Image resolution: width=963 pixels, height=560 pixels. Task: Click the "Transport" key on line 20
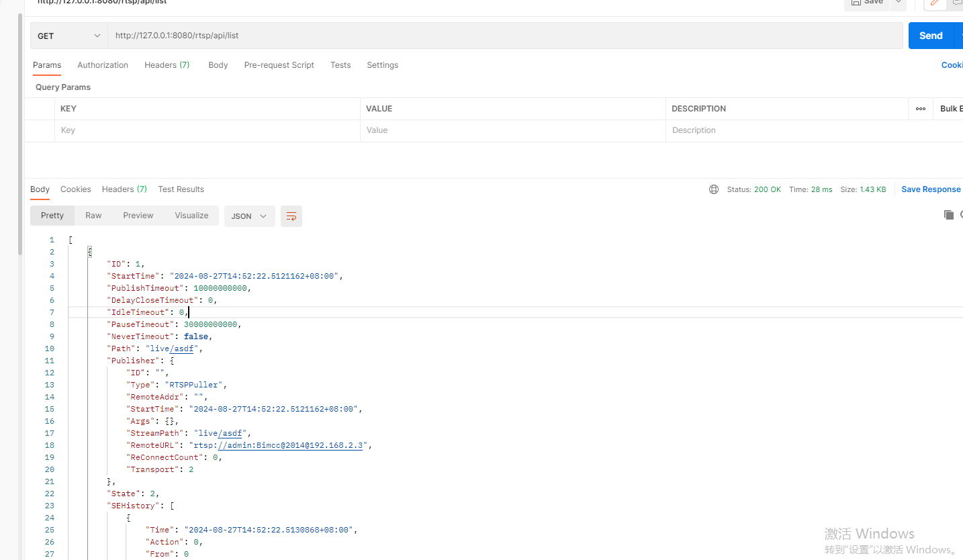153,469
